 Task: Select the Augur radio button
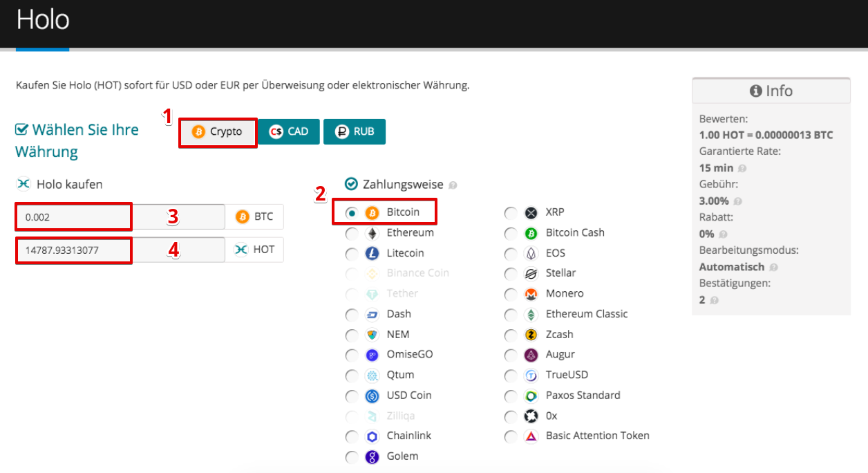click(x=511, y=355)
